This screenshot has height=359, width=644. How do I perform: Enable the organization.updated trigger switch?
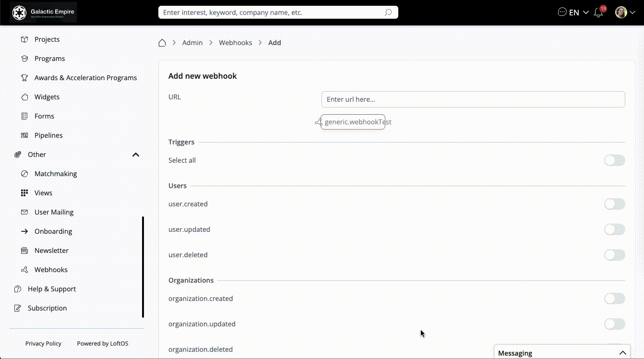614,324
